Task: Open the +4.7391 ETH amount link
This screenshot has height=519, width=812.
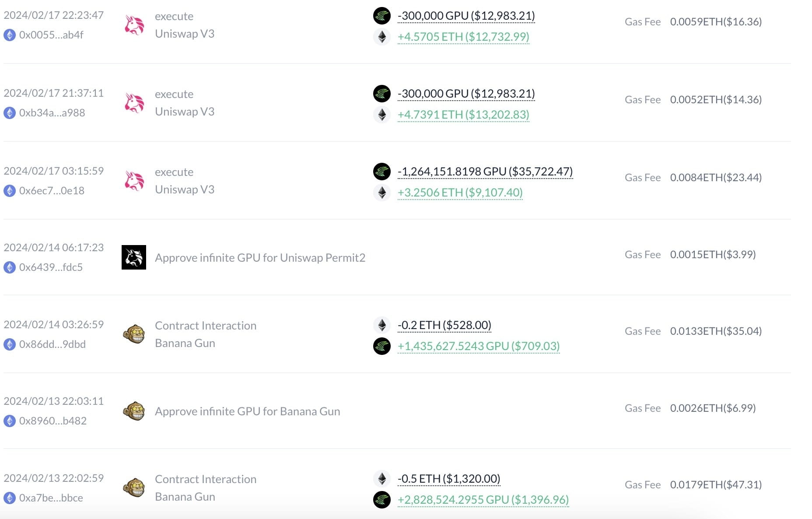Action: 462,115
